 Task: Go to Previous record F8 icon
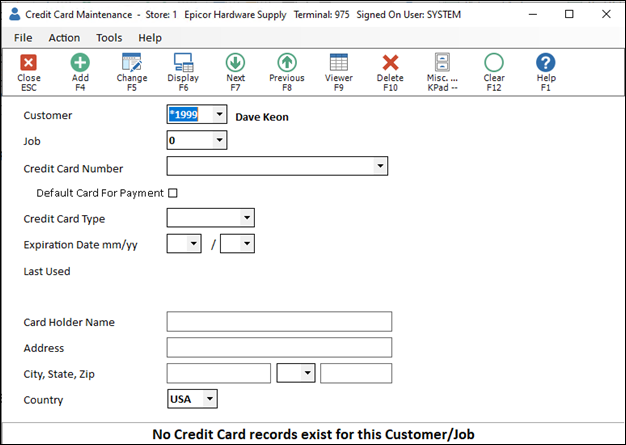point(287,63)
